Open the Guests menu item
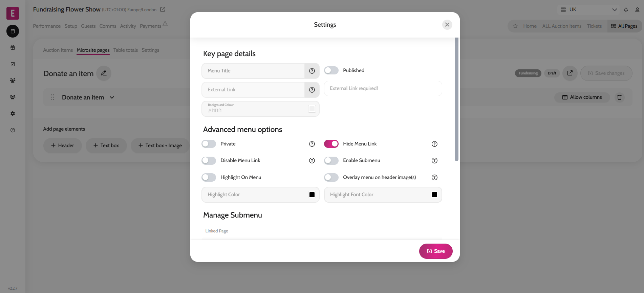Viewport: 644px width, 293px height. coord(88,26)
